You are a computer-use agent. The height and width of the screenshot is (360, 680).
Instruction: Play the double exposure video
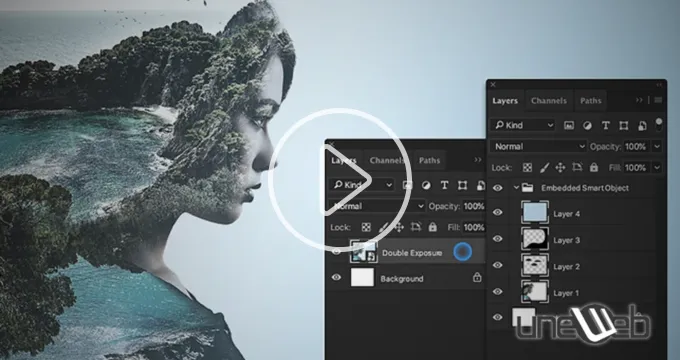[340, 180]
